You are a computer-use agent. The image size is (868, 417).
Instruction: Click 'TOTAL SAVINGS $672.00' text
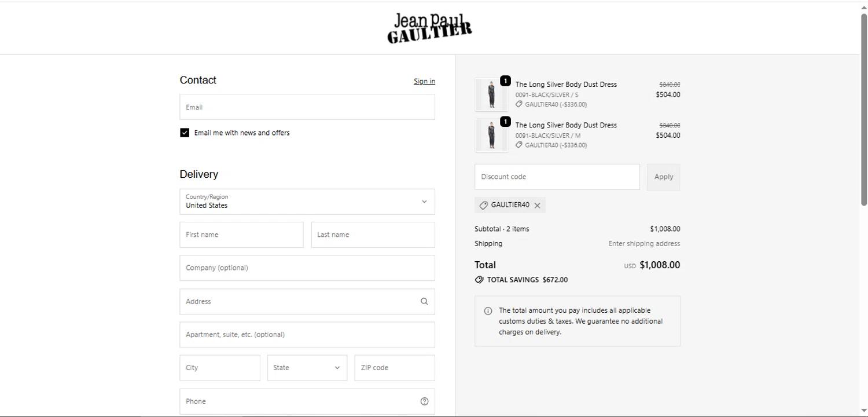[527, 280]
